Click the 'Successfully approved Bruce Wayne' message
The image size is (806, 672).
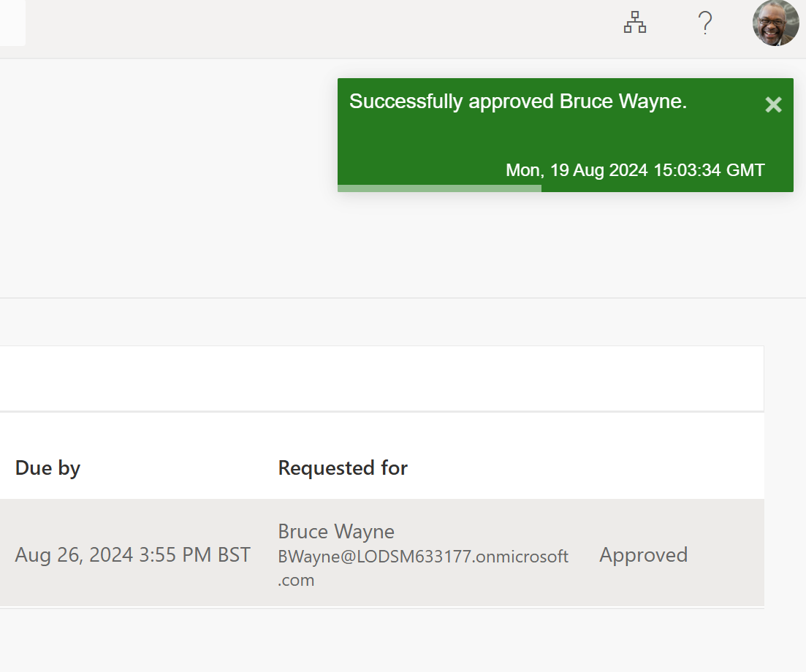point(517,102)
